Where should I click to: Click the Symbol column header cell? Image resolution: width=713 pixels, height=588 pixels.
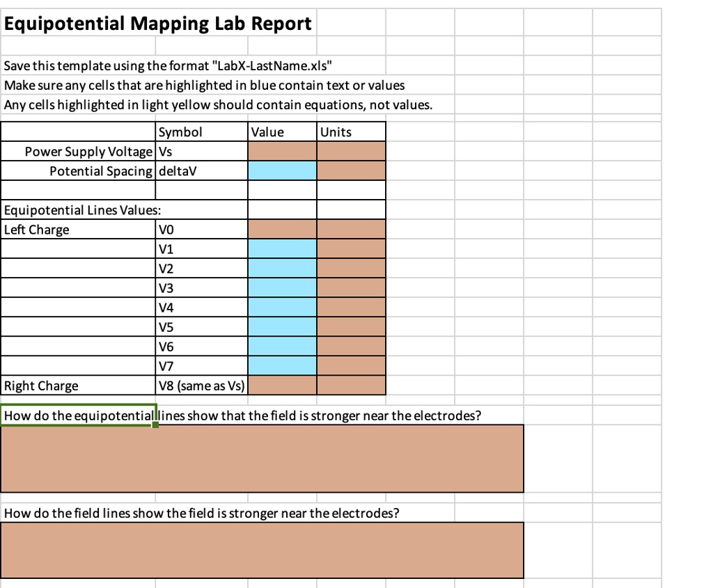coord(202,132)
